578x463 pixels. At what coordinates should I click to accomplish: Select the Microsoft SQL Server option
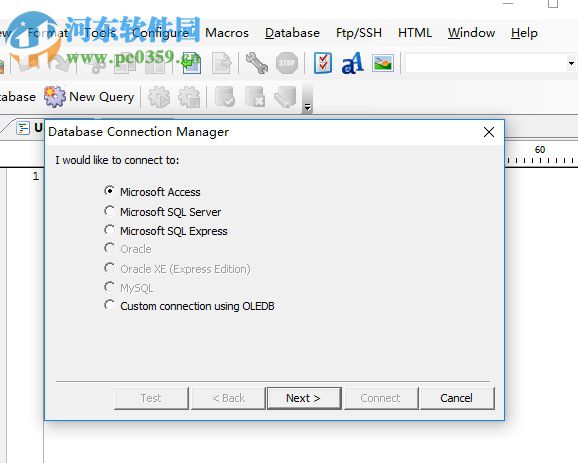coord(109,211)
